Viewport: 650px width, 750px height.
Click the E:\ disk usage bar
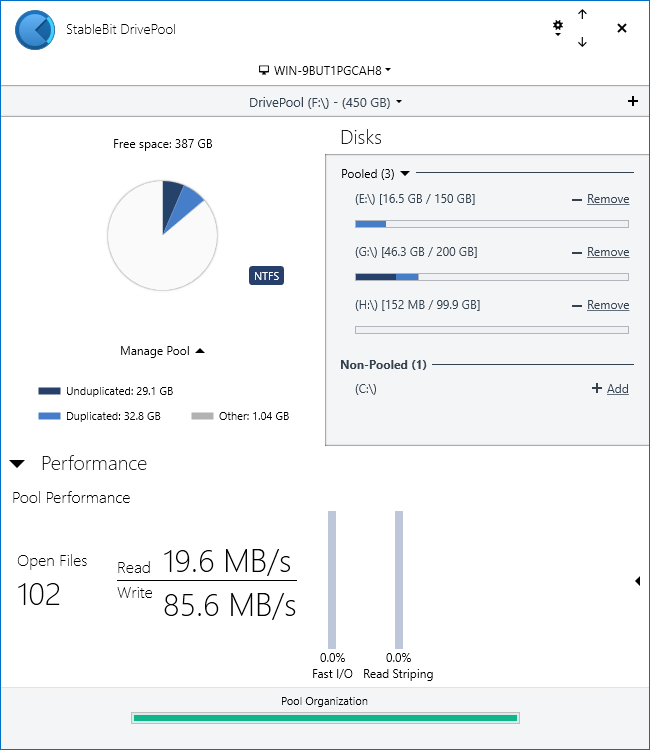click(x=492, y=224)
